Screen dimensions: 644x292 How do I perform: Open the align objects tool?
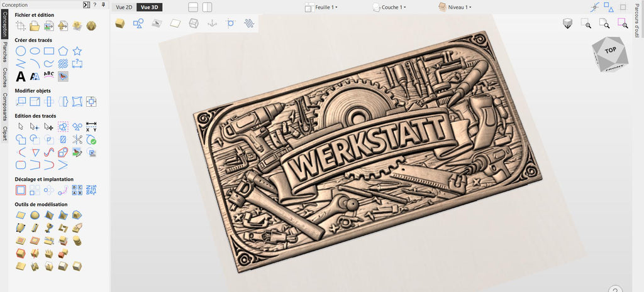point(91,101)
